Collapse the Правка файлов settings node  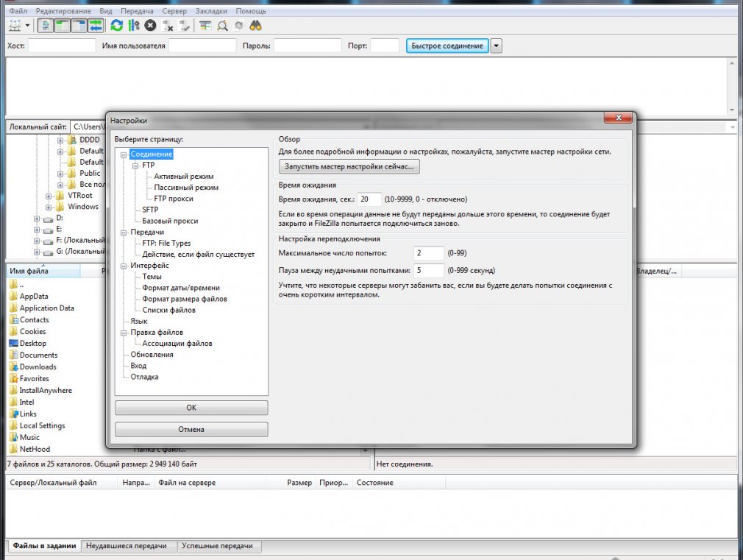coord(124,333)
